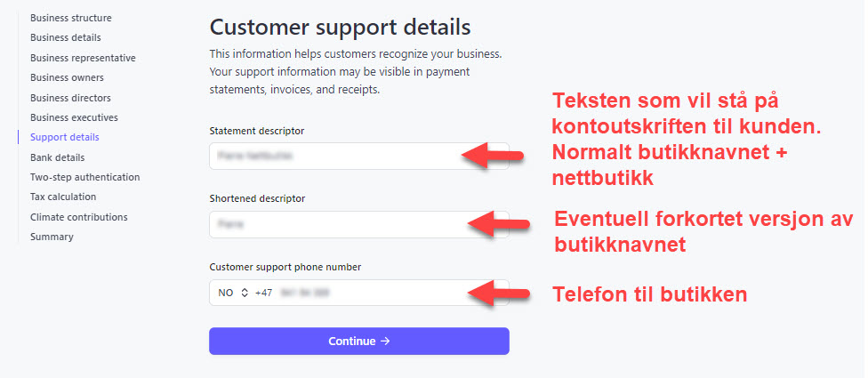Image resolution: width=868 pixels, height=378 pixels.
Task: Click the country selector up-down arrows
Action: pos(244,293)
